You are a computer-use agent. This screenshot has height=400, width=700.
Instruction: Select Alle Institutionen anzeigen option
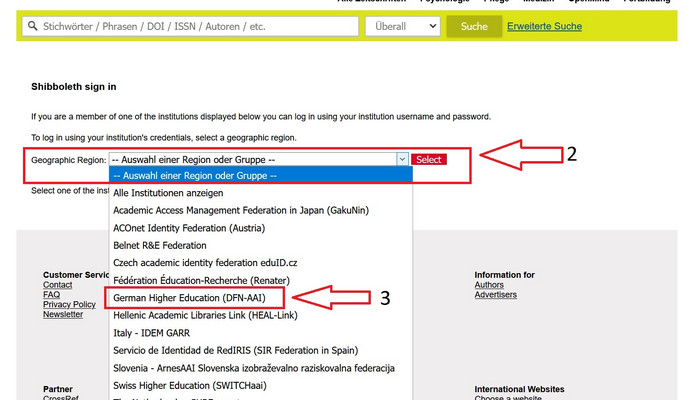point(261,193)
